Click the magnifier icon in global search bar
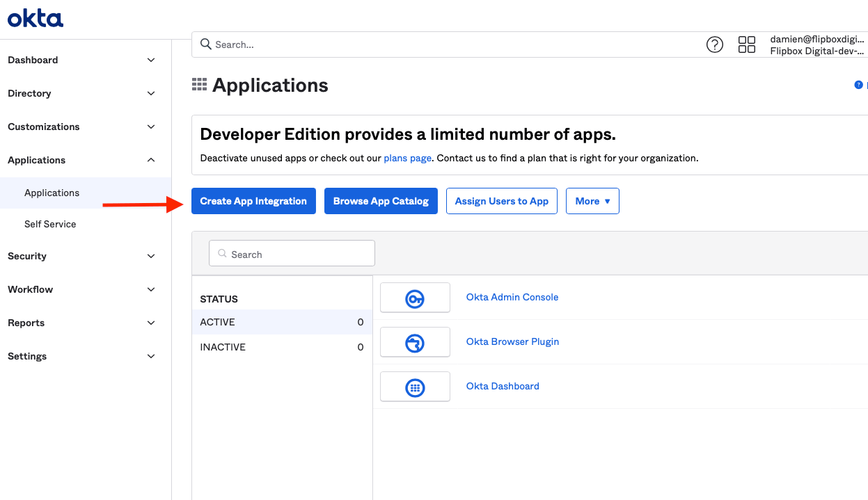Image resolution: width=868 pixels, height=500 pixels. (x=205, y=44)
